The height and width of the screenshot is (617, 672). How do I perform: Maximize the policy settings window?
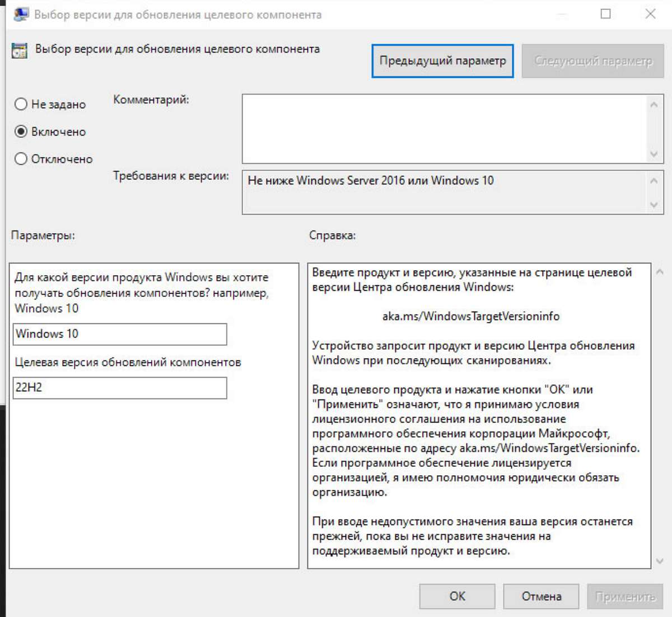[x=605, y=14]
